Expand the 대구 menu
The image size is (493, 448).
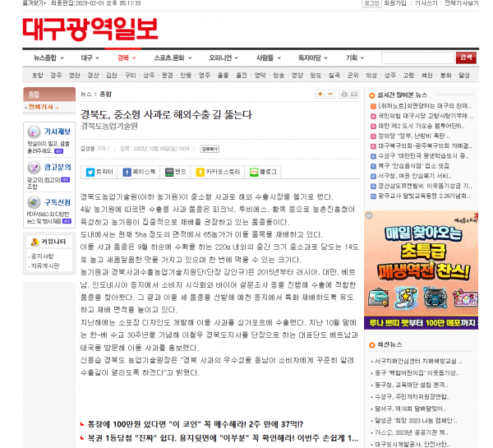tap(90, 58)
